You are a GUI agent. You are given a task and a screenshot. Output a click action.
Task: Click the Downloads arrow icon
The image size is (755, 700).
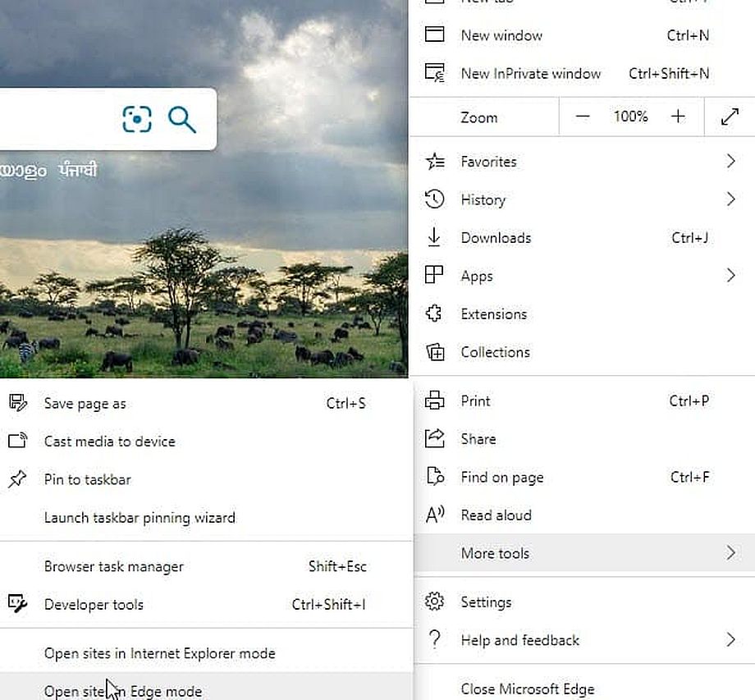click(434, 238)
